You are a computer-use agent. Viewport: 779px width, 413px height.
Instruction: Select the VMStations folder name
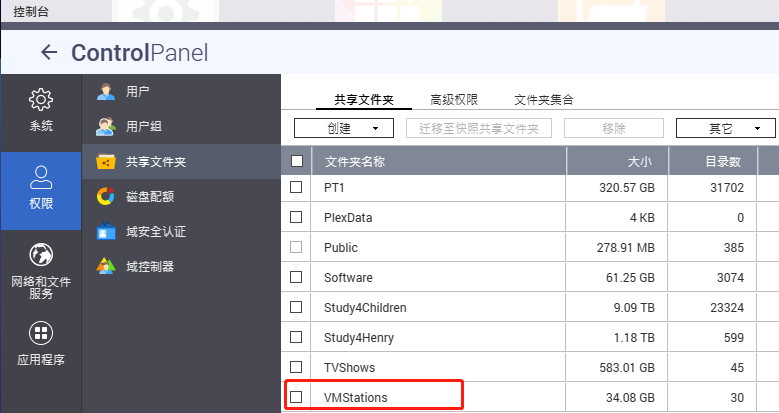tap(355, 398)
